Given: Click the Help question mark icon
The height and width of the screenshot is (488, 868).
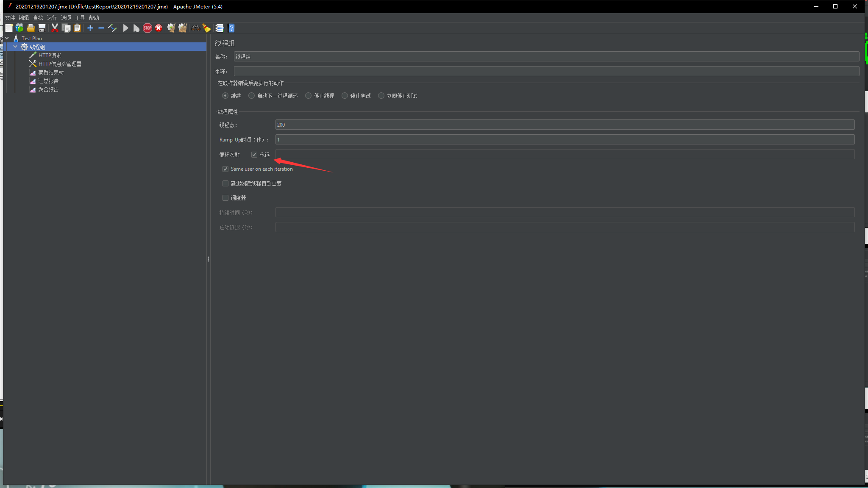Looking at the screenshot, I should pos(231,28).
